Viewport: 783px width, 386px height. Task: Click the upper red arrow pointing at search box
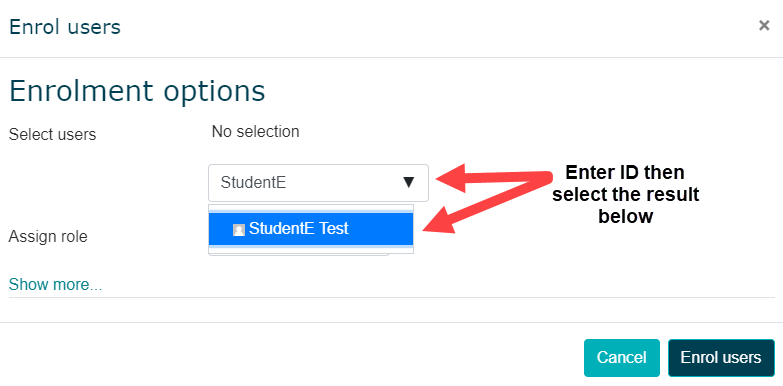(494, 178)
